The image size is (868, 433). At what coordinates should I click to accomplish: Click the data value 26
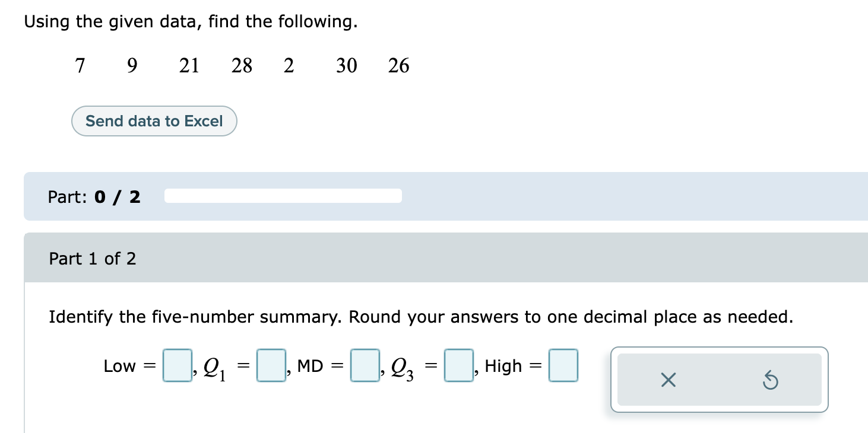(x=399, y=65)
